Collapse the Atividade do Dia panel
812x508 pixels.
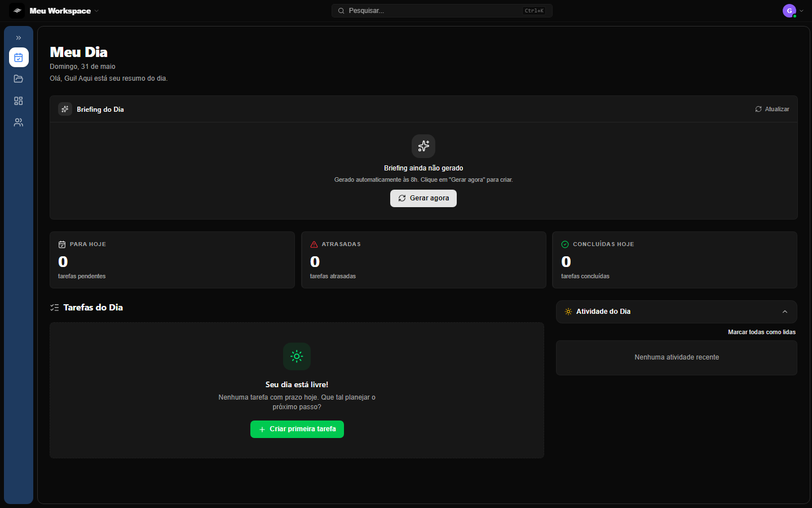[785, 312]
